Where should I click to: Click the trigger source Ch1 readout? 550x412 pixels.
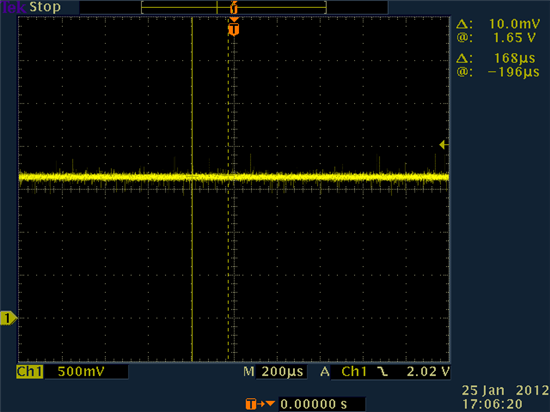(x=354, y=372)
